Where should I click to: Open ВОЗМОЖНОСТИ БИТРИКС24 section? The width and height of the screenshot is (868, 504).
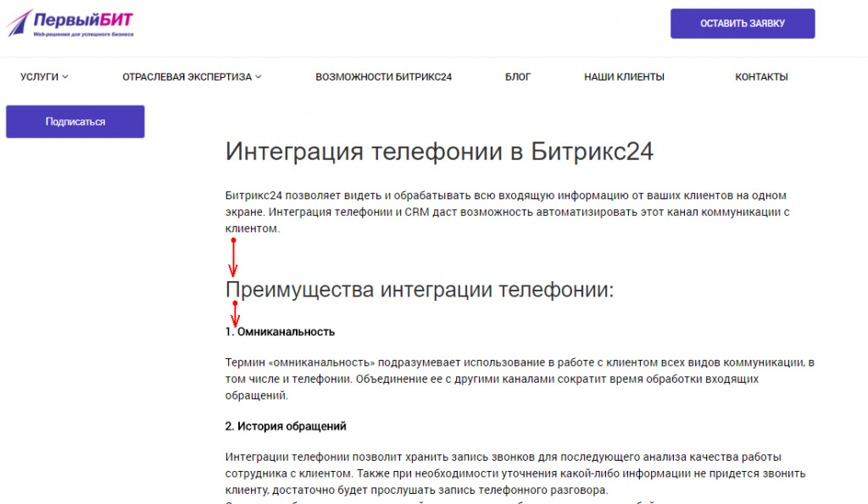pyautogui.click(x=382, y=75)
